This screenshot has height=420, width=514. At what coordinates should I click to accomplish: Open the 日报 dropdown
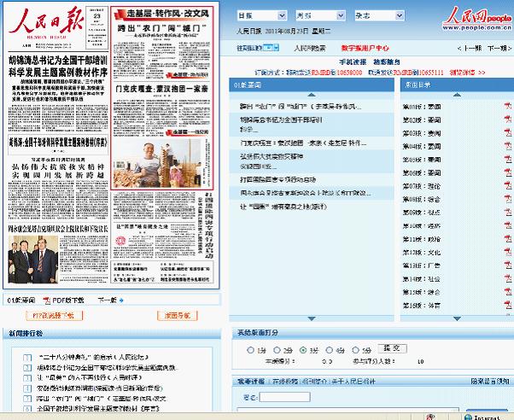point(262,15)
